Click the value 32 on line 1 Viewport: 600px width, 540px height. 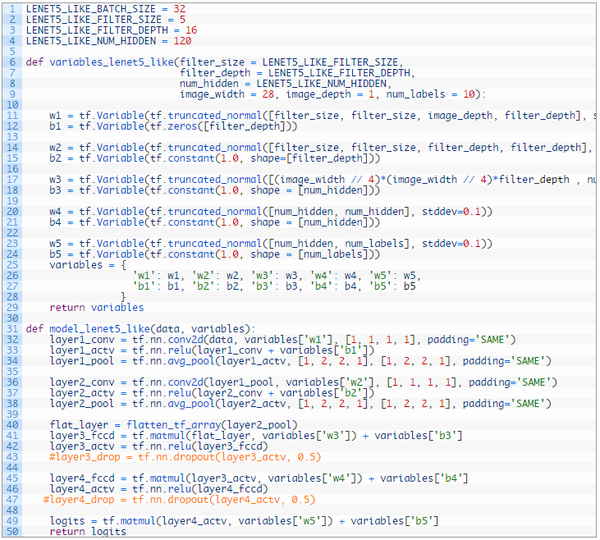tap(179, 8)
